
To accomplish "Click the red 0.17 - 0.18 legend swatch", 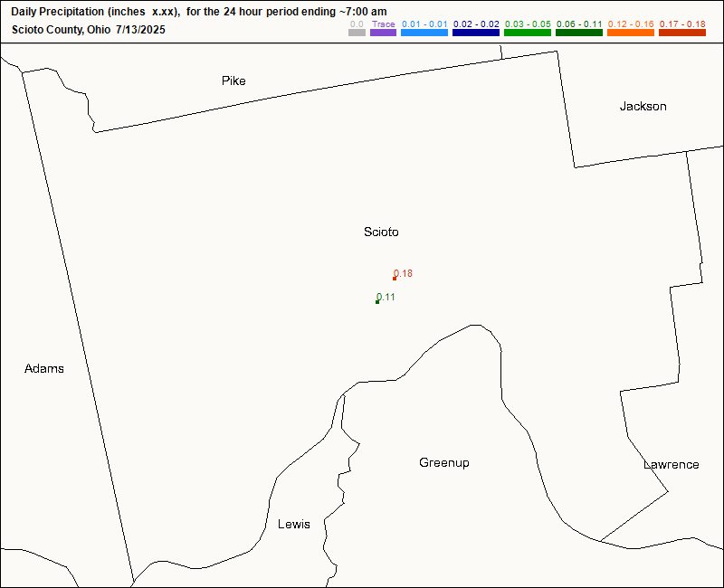I will pos(682,33).
